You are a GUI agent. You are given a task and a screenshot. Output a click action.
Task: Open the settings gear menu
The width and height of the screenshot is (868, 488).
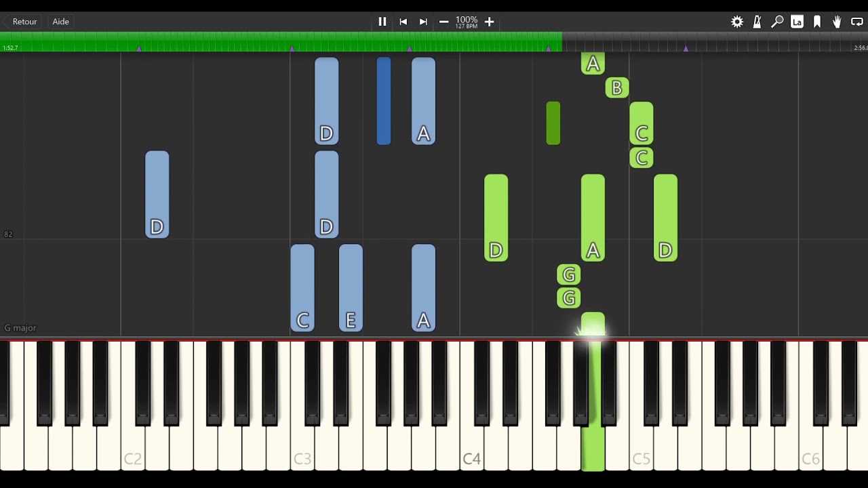point(737,22)
